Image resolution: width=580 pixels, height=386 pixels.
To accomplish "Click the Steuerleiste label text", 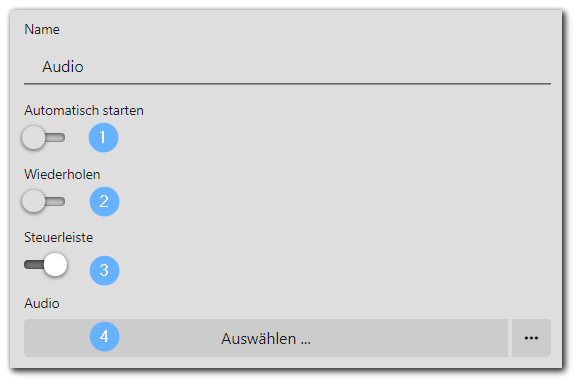I will (x=58, y=237).
